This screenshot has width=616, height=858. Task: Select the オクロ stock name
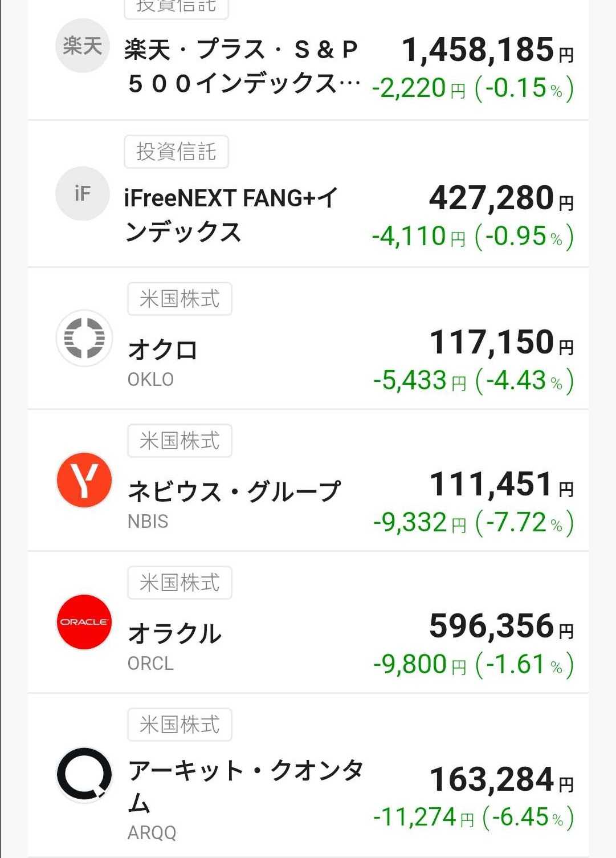163,350
